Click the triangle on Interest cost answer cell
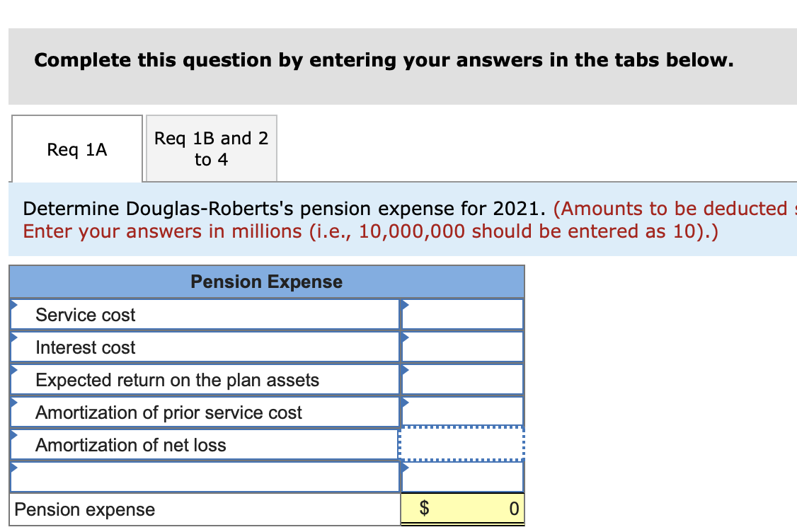 pyautogui.click(x=403, y=338)
